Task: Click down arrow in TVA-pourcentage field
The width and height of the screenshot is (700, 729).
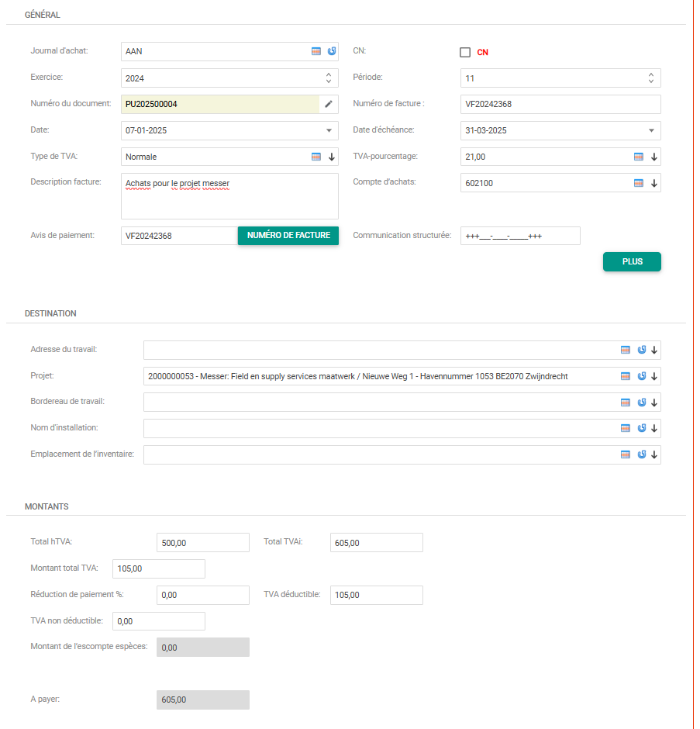Action: (x=654, y=157)
